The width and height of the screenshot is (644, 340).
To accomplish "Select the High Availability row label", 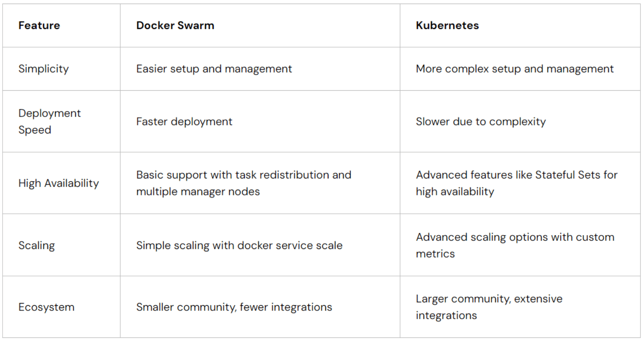I will pos(58,183).
